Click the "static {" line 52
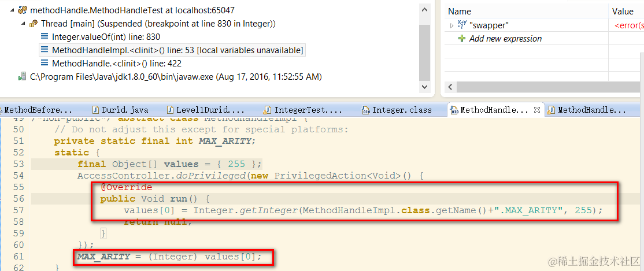Image resolution: width=644 pixels, height=271 pixels. pyautogui.click(x=77, y=153)
